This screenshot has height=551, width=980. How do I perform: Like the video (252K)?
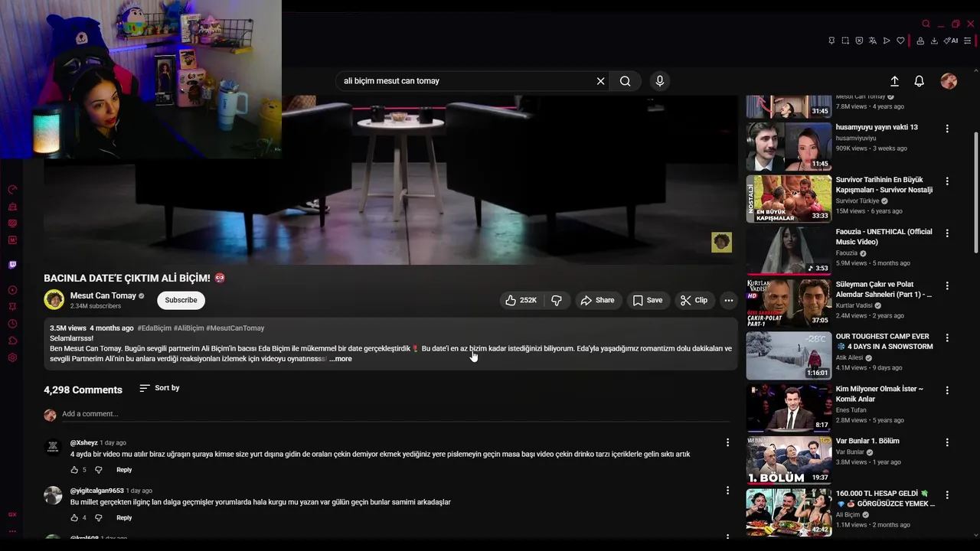pos(521,301)
